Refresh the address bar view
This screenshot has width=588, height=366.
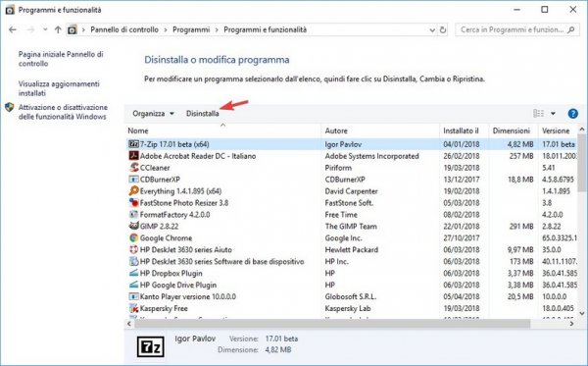443,29
